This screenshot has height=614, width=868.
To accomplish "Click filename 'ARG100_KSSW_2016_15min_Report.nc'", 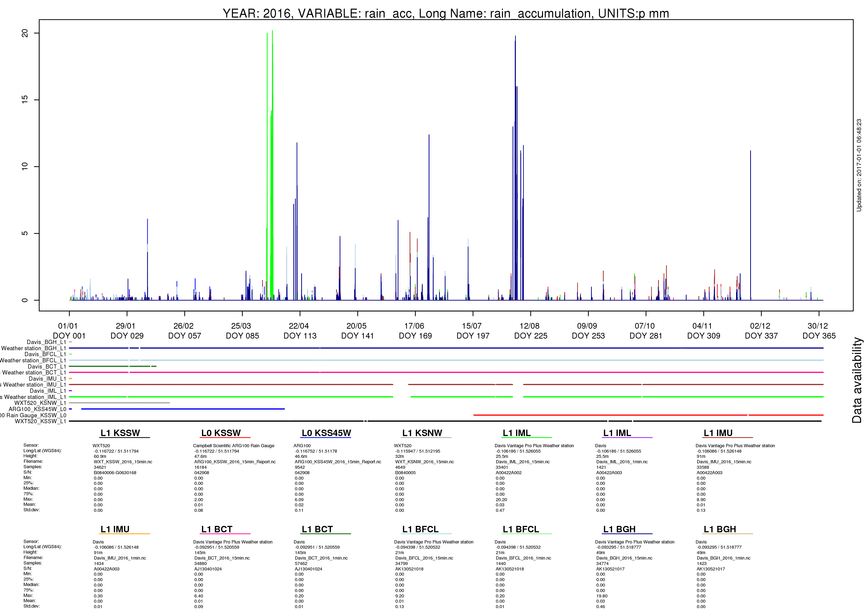I will [x=235, y=462].
